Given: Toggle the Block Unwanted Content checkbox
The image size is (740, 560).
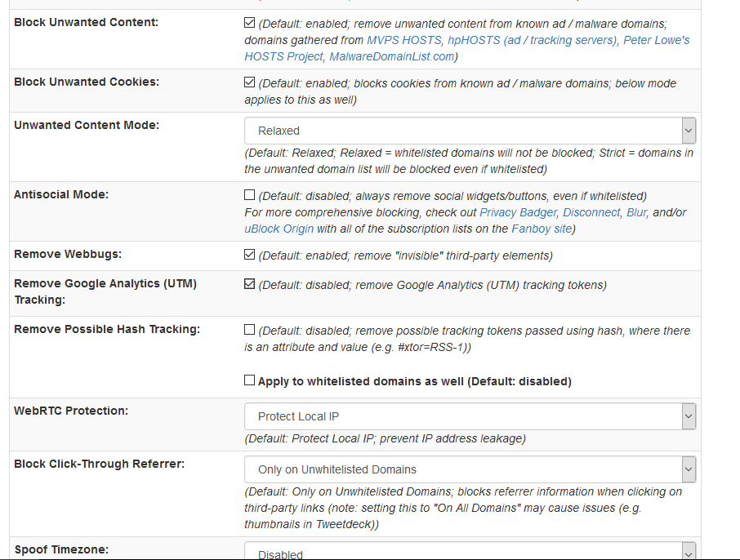Looking at the screenshot, I should point(250,23).
